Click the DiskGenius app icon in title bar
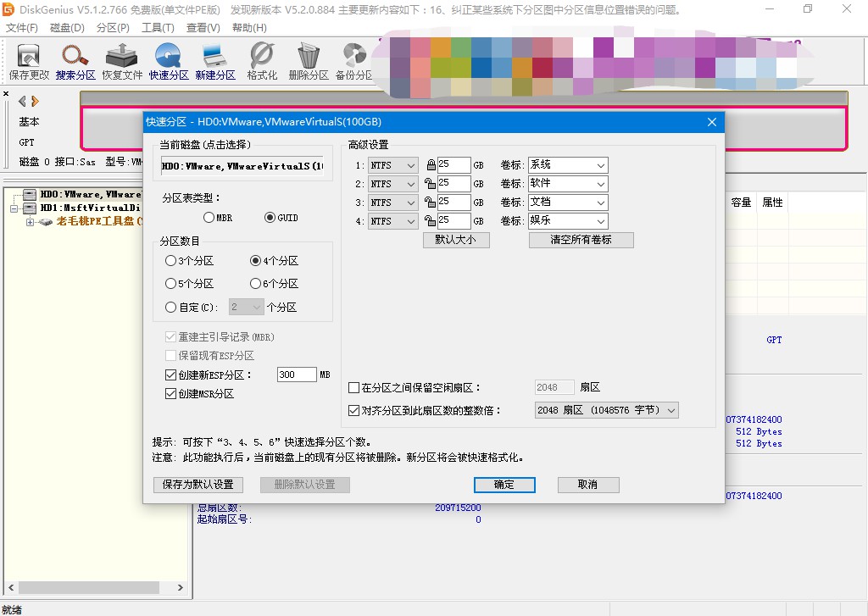Screen dimensions: 868x616 [x=8, y=8]
